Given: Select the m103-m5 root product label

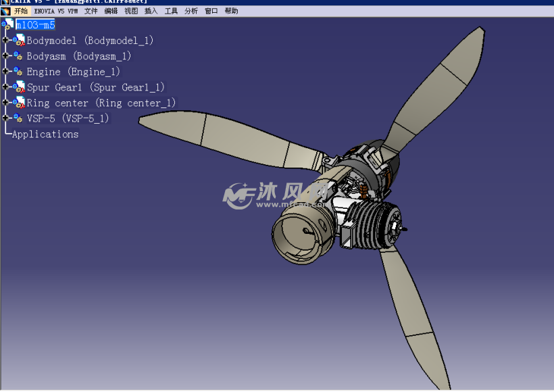Looking at the screenshot, I should click(x=35, y=25).
